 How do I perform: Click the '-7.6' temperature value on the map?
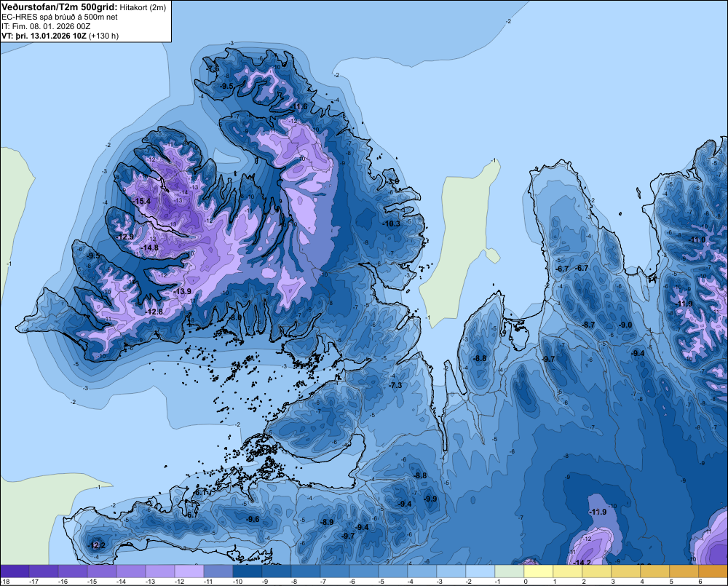pos(213,69)
